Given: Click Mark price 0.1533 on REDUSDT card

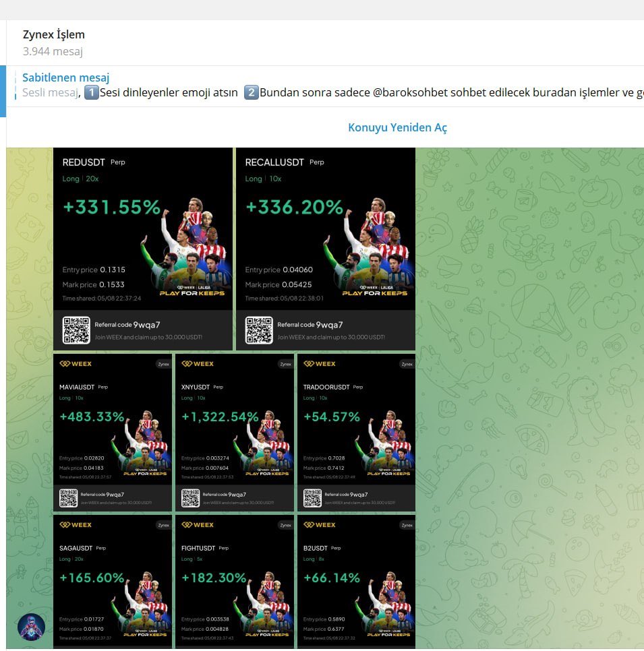Looking at the screenshot, I should tap(94, 284).
